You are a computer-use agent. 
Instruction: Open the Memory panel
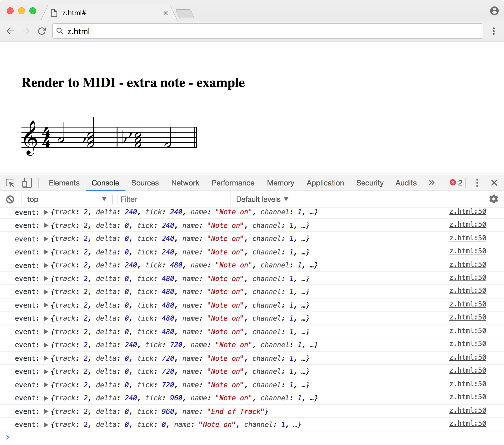click(280, 183)
